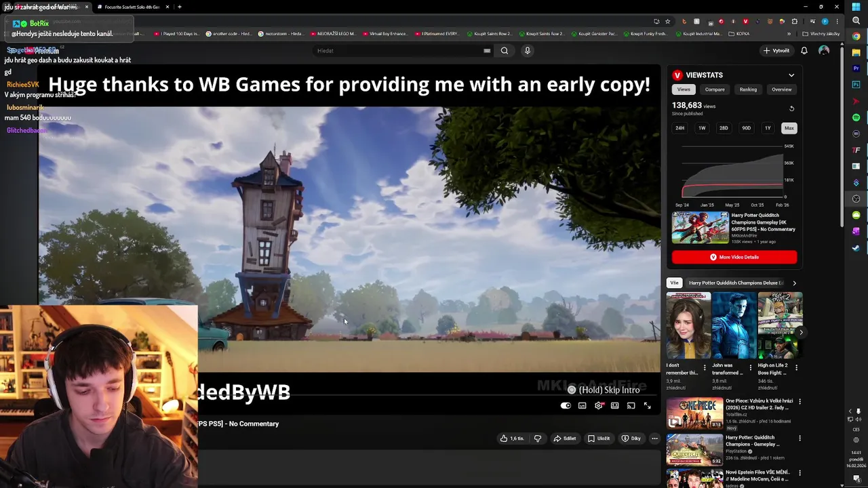868x488 pixels.
Task: Open Spotify from Windows taskbar
Action: coord(856,117)
